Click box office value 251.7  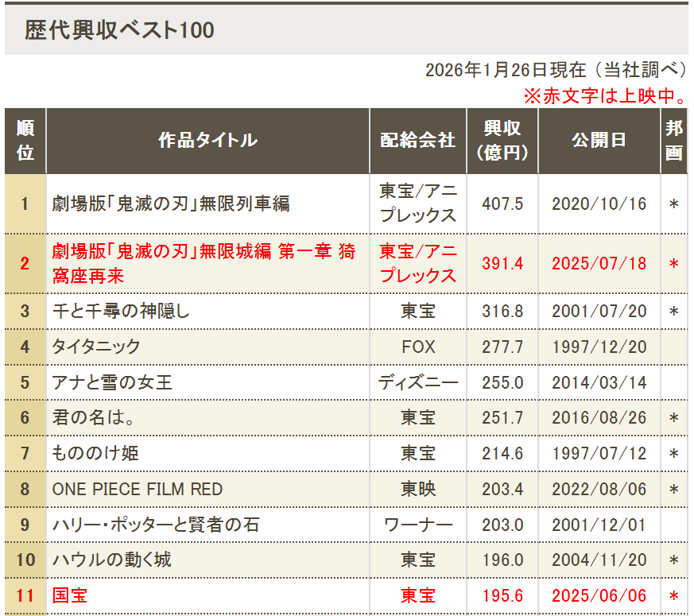click(502, 418)
